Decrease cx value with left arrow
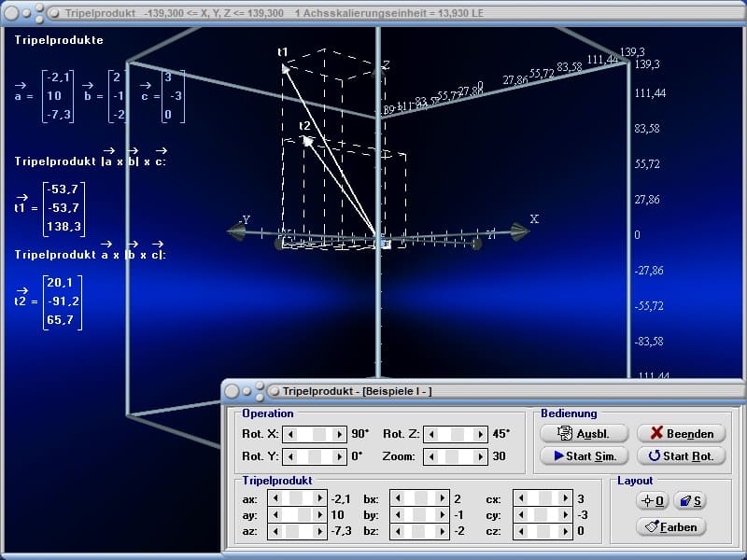Image resolution: width=747 pixels, height=560 pixels. pyautogui.click(x=521, y=498)
